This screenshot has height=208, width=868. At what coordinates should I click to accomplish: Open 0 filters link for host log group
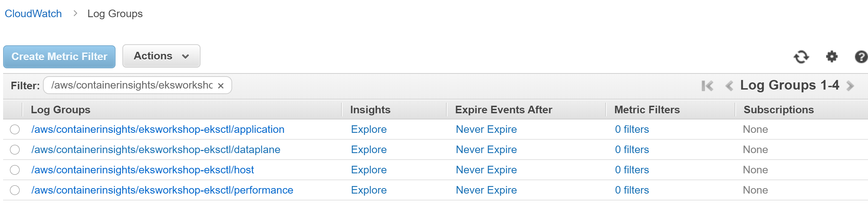[x=632, y=170]
